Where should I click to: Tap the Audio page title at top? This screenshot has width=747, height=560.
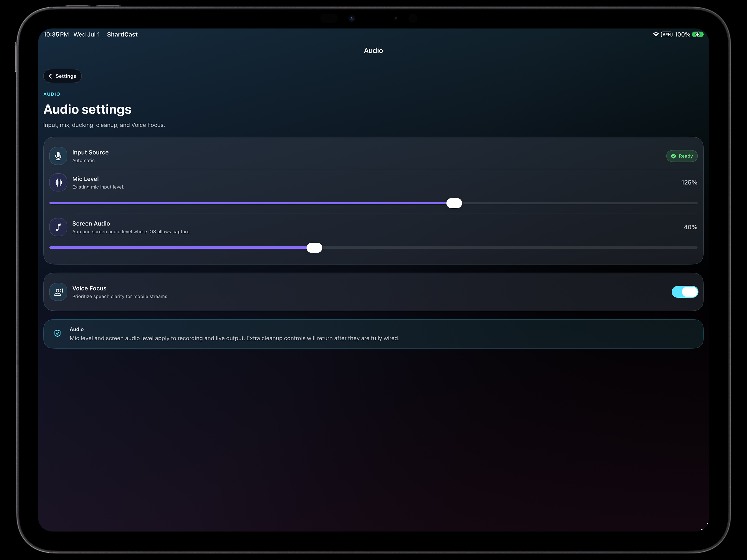(373, 51)
